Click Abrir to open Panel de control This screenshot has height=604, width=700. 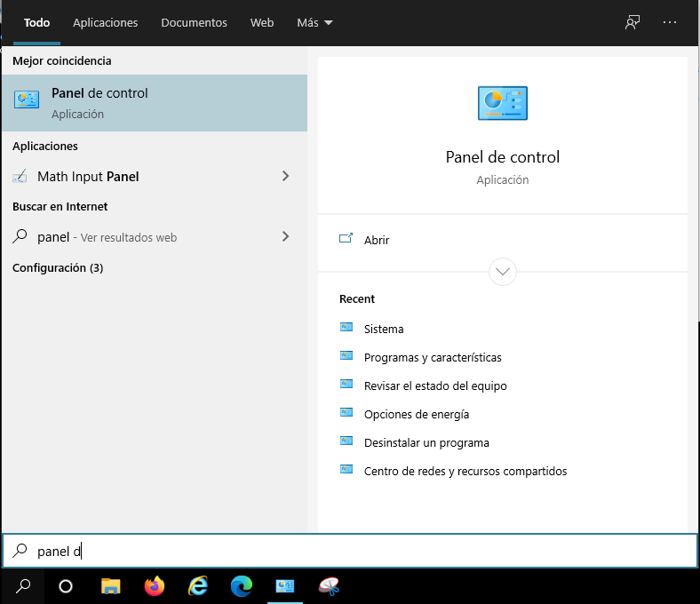(x=377, y=240)
